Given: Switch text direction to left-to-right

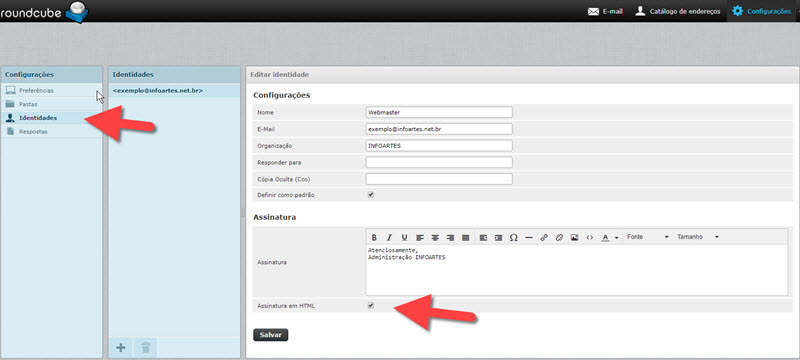Looking at the screenshot, I should click(483, 238).
